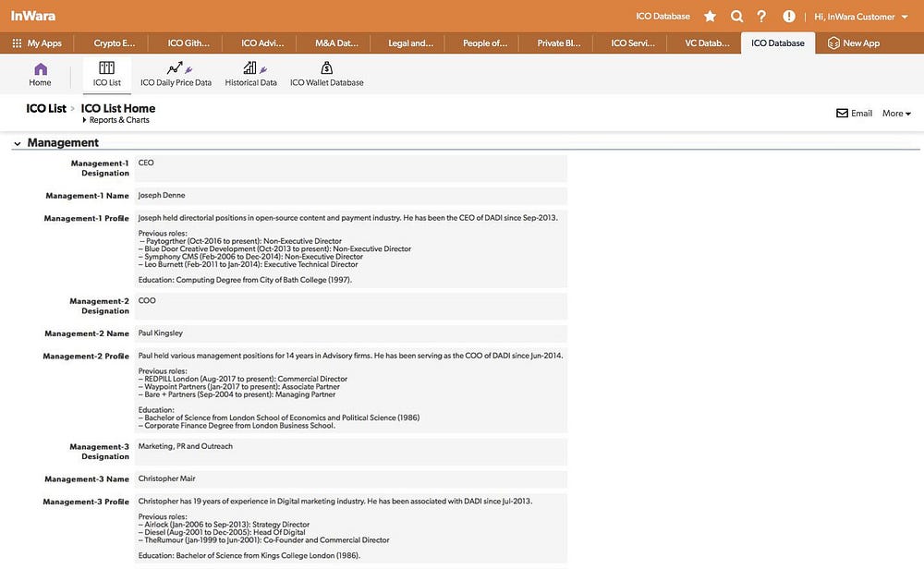
Task: Click Management-2 Designation field COO
Action: (x=350, y=307)
